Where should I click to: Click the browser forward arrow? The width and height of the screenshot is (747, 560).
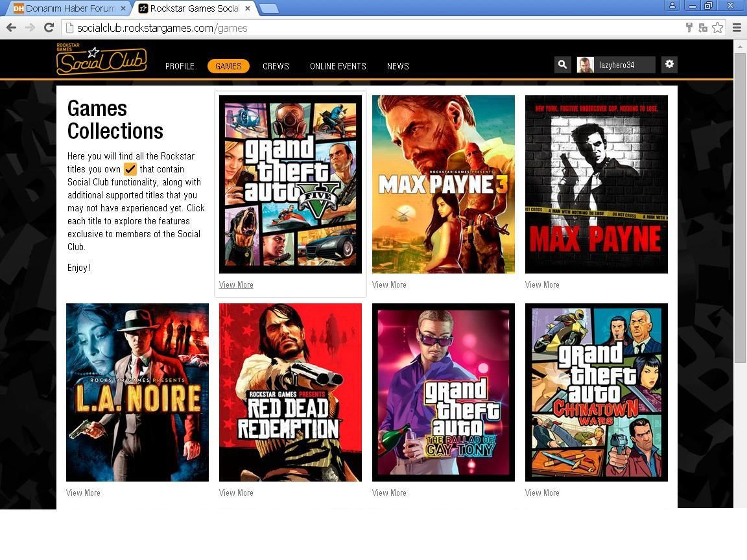pyautogui.click(x=30, y=28)
